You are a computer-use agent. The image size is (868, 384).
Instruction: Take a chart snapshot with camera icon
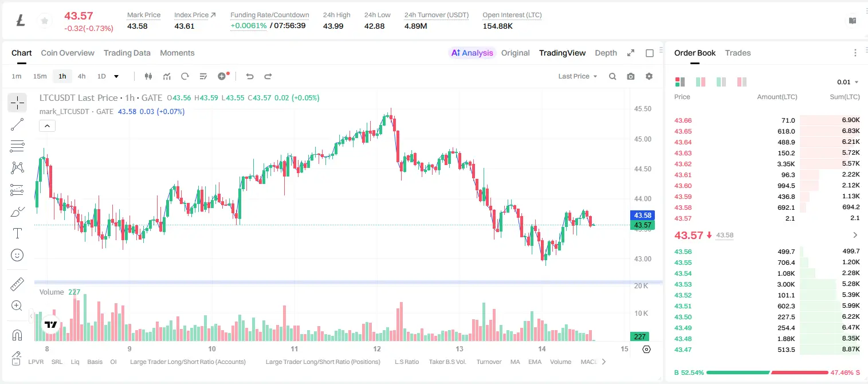point(631,76)
